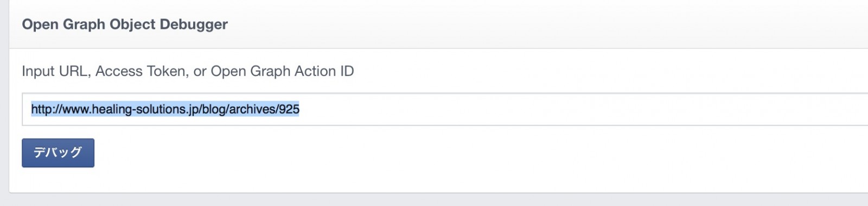The width and height of the screenshot is (868, 206).
Task: Click the gray page background below the panel
Action: coord(434,200)
